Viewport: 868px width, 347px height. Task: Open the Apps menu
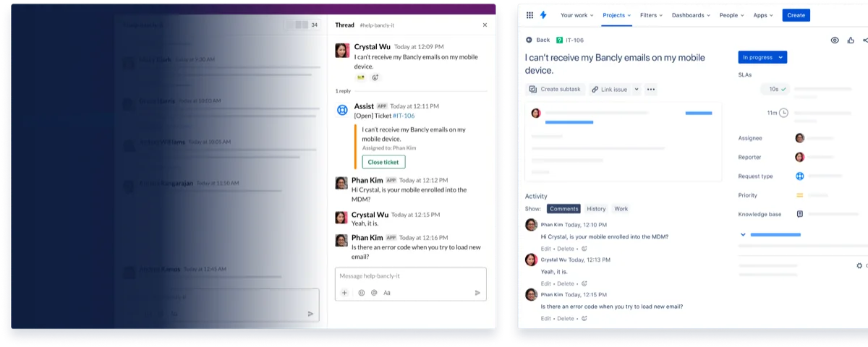[763, 15]
